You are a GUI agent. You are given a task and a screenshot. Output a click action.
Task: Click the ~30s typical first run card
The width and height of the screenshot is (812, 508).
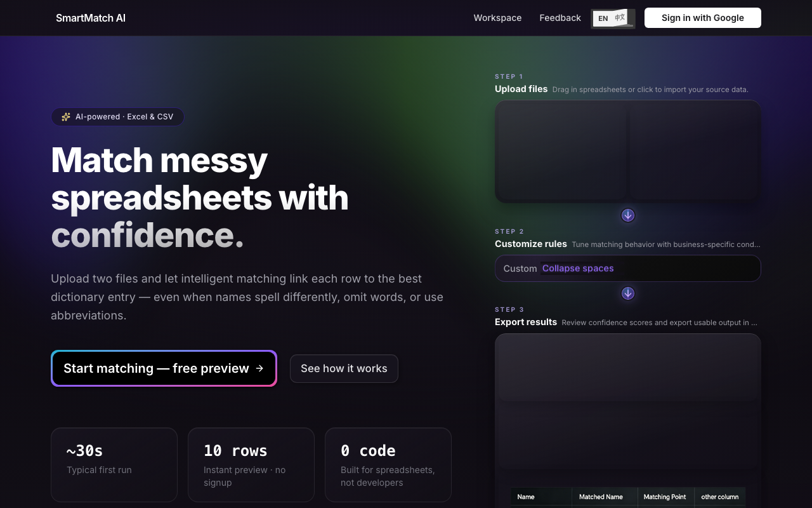114,465
